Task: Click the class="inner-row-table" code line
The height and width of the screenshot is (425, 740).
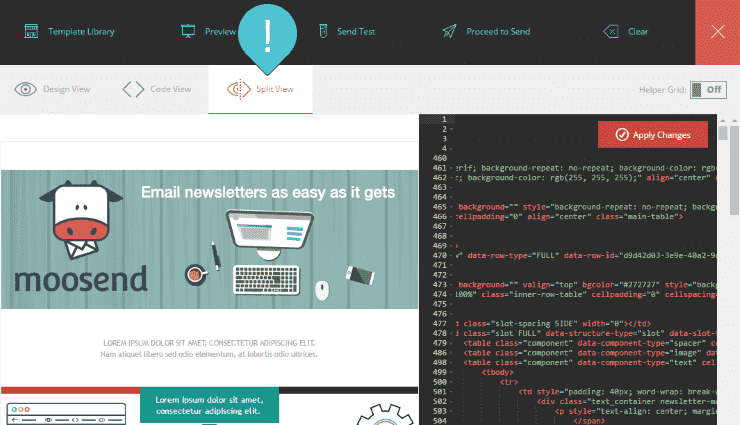Action: (586, 295)
